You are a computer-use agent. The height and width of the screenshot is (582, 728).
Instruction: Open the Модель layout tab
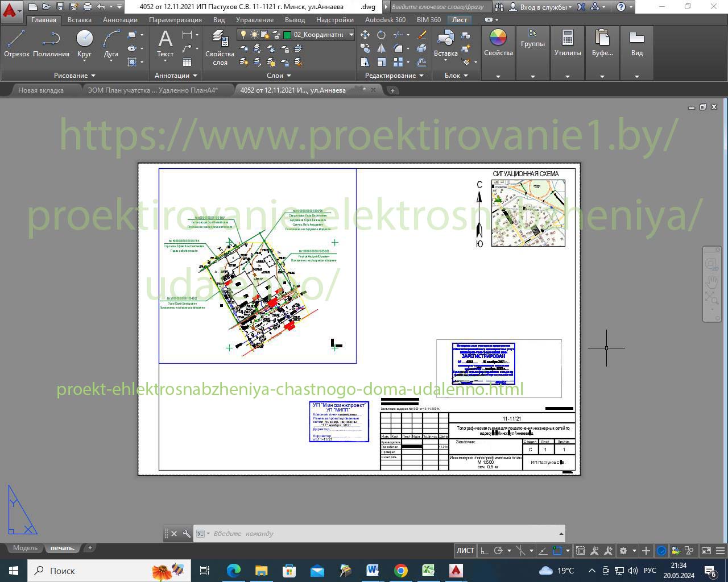pyautogui.click(x=26, y=548)
